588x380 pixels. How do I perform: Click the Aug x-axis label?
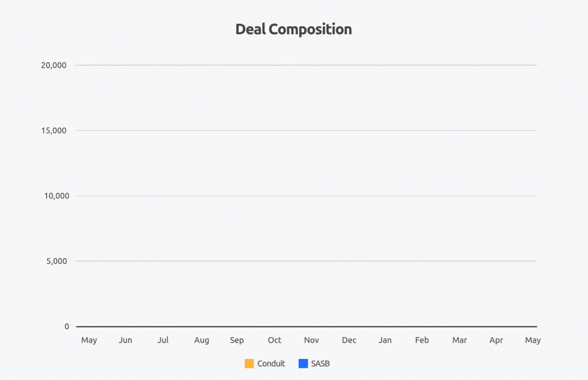point(201,340)
